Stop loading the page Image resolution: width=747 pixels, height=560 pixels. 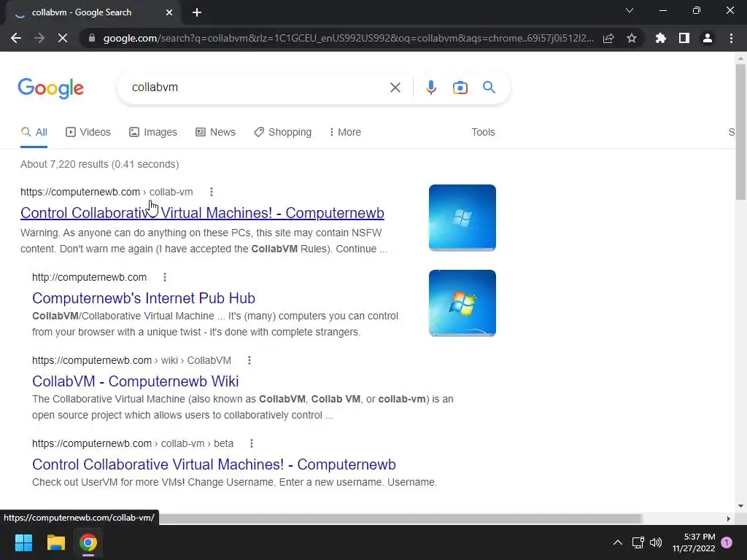point(63,38)
